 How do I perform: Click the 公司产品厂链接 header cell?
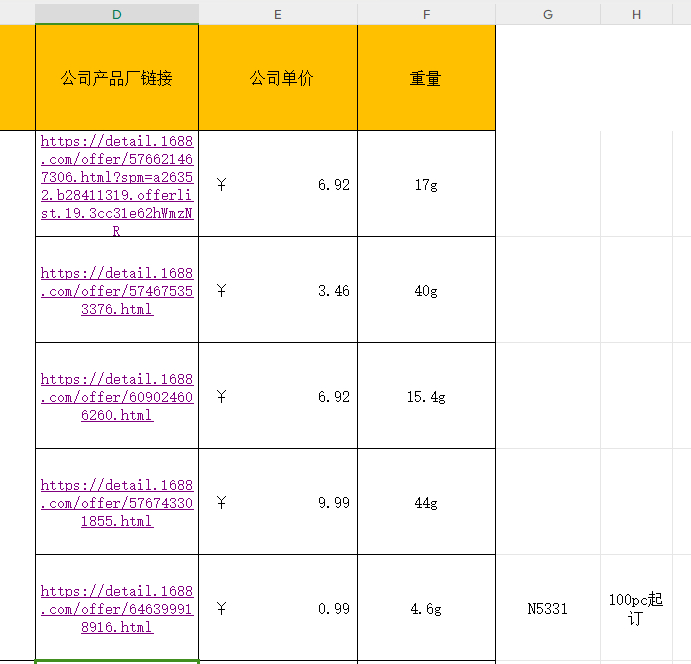117,78
